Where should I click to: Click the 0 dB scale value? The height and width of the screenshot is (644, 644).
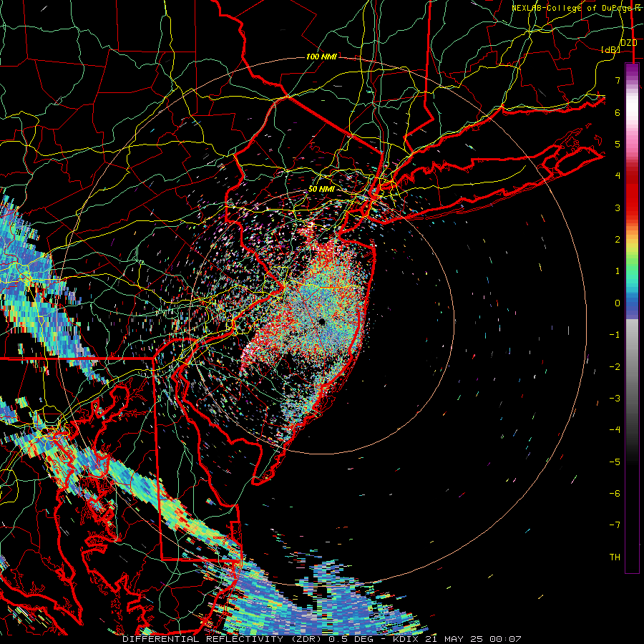coord(618,303)
